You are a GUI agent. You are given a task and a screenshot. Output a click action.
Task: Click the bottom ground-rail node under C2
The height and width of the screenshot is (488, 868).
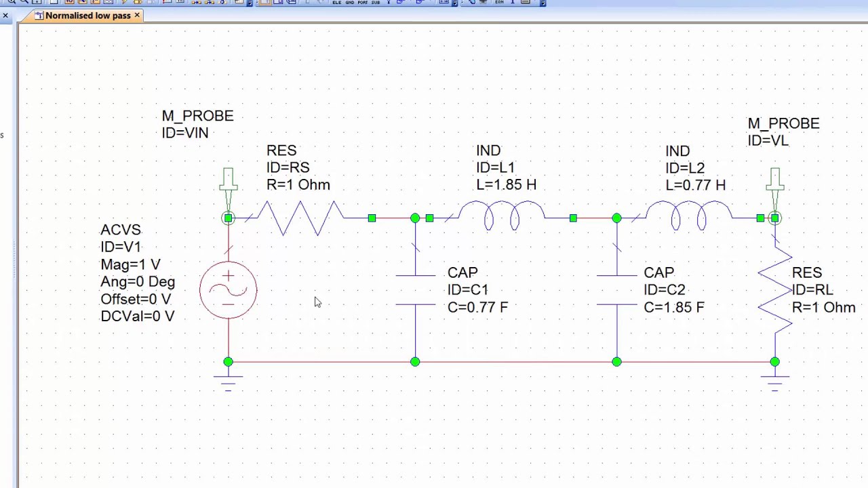(616, 362)
